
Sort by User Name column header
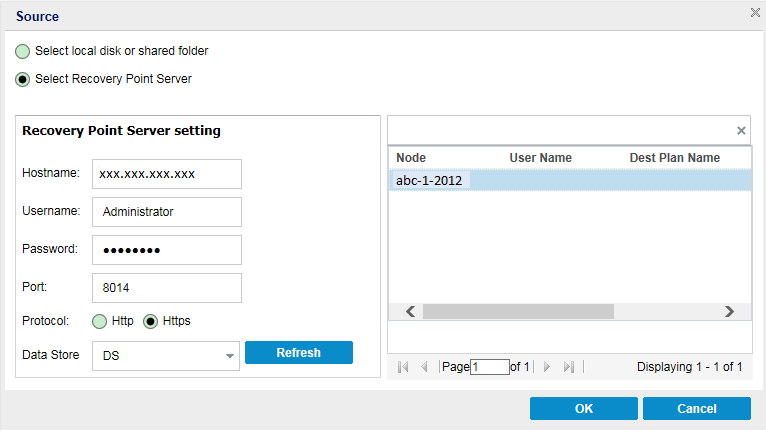(540, 158)
